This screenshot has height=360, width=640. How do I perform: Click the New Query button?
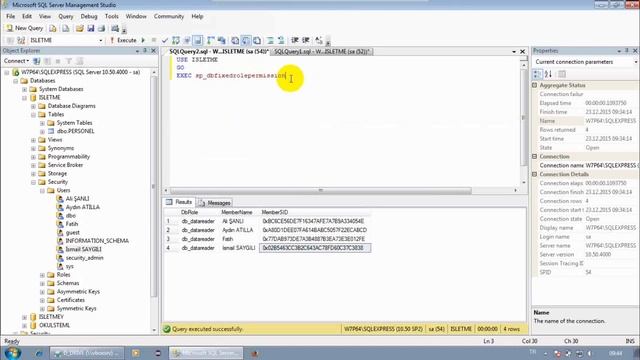click(24, 28)
